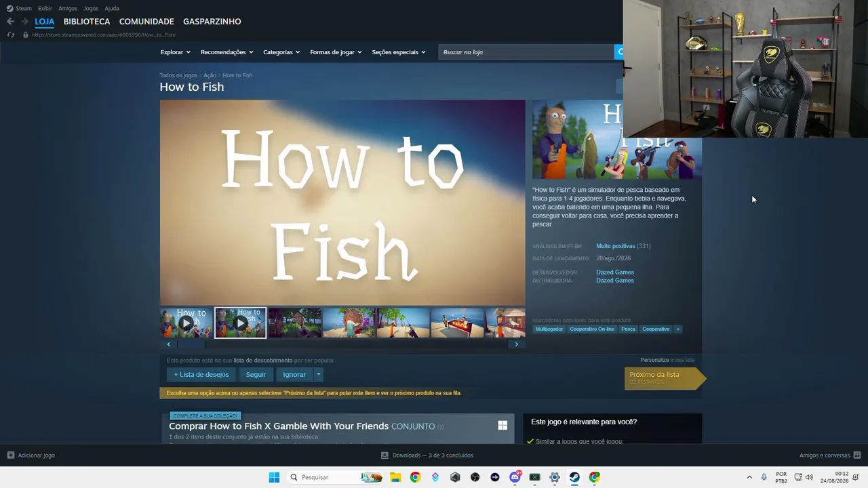Expand the Formas de jogar dropdown
Screen dimensions: 868x488
336,52
